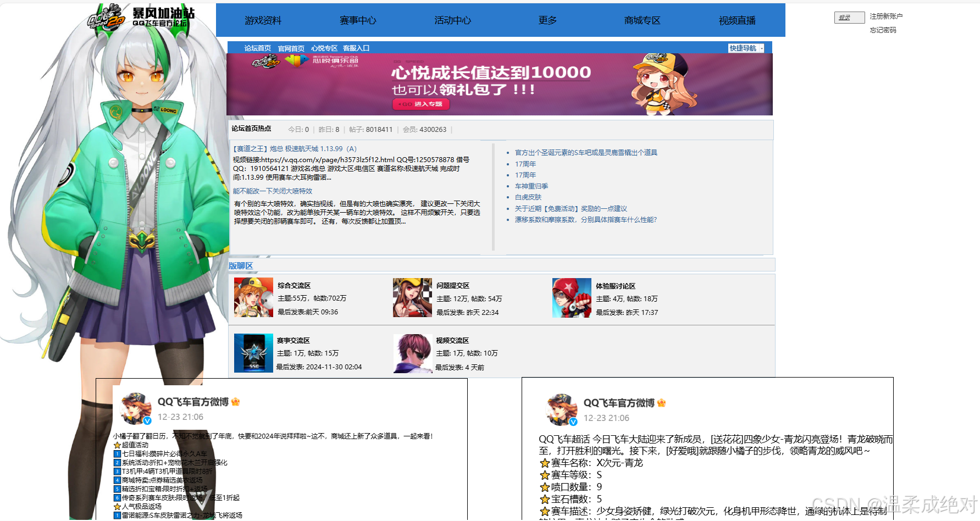Click the 登录 login button
The image size is (980, 521).
click(x=849, y=18)
